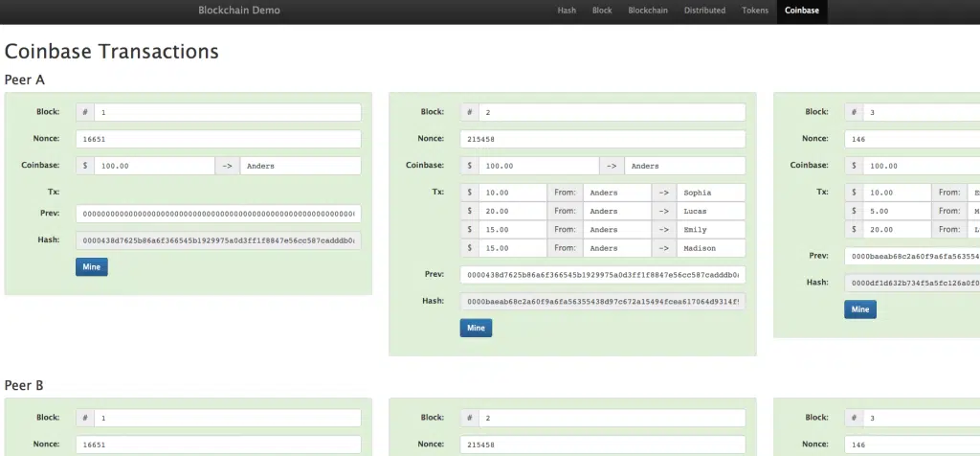
Task: Edit sender of transaction to Madison
Action: tap(617, 248)
